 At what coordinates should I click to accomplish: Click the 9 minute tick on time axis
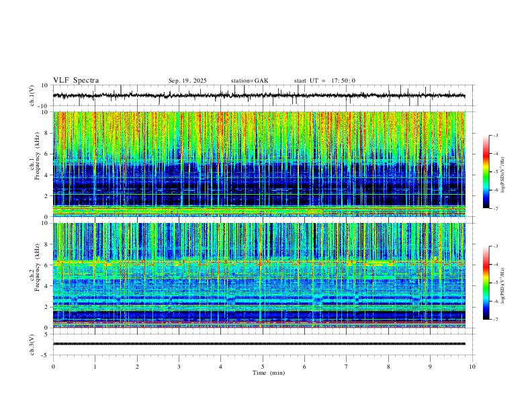tap(430, 367)
